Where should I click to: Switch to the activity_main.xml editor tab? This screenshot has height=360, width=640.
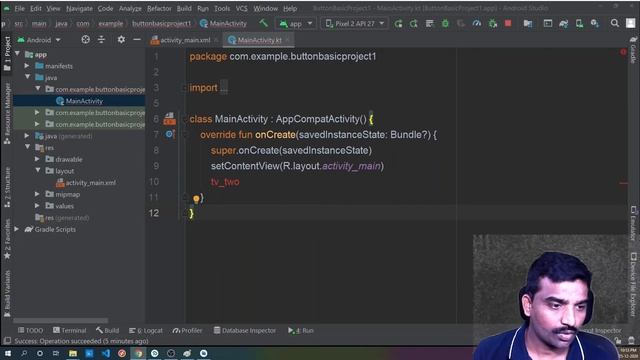[x=185, y=40]
